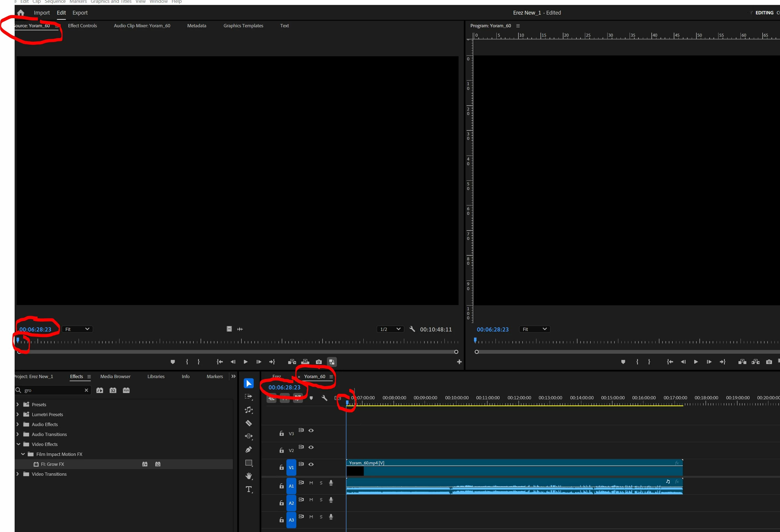The height and width of the screenshot is (532, 780).
Task: Toggle lock on track V2
Action: (x=282, y=450)
